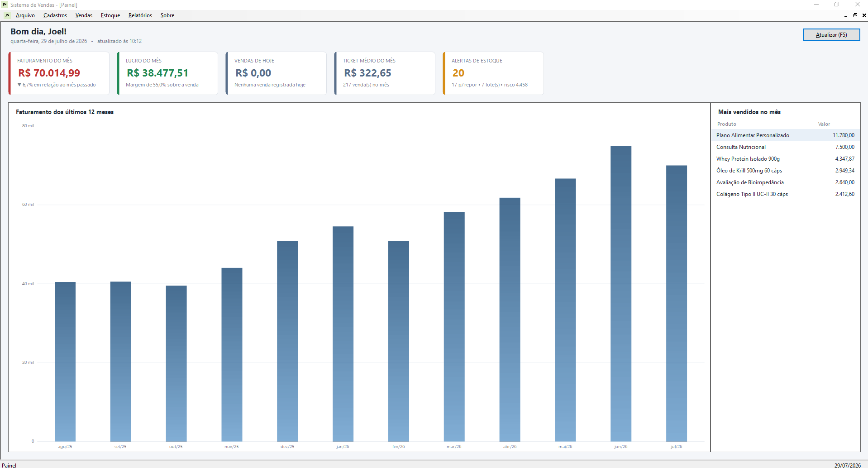Select the Faturamento do Mês card

point(59,73)
